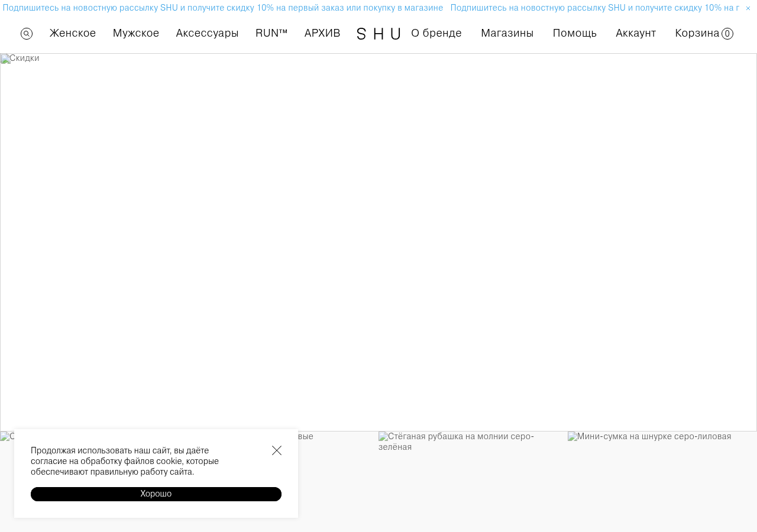Open the Женское menu
The image size is (757, 532).
73,33
